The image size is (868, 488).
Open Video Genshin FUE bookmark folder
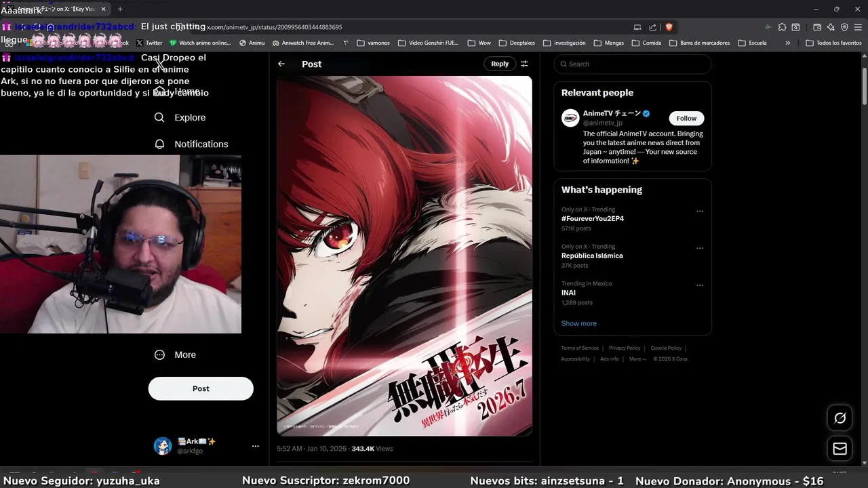[429, 43]
